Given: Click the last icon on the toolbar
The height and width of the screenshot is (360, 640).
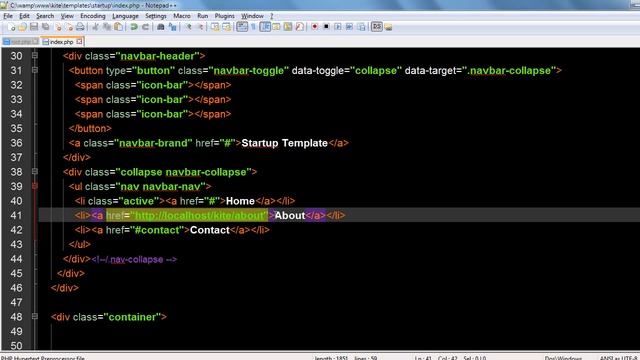Looking at the screenshot, I should pos(388,27).
